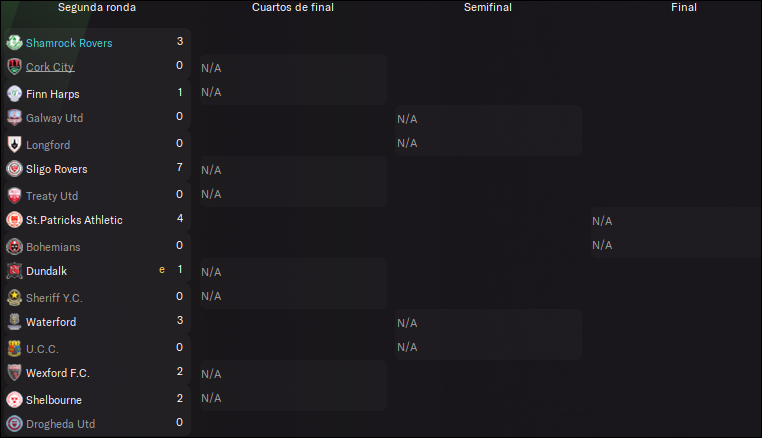762x438 pixels.
Task: Select the Waterford team name
Action: (x=51, y=322)
